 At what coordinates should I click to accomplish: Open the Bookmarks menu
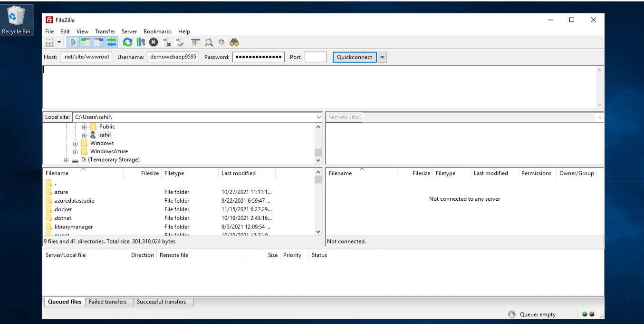157,31
